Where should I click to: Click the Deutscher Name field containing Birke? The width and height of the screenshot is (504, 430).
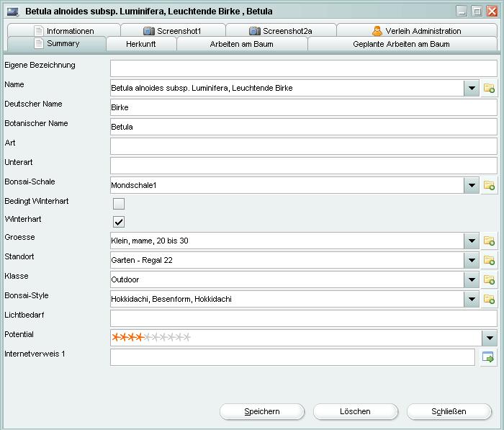pyautogui.click(x=304, y=107)
